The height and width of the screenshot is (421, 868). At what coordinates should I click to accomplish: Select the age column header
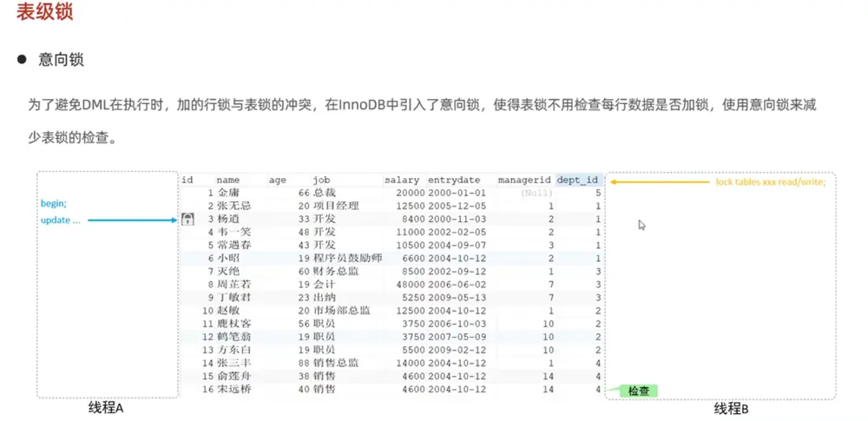tap(278, 180)
